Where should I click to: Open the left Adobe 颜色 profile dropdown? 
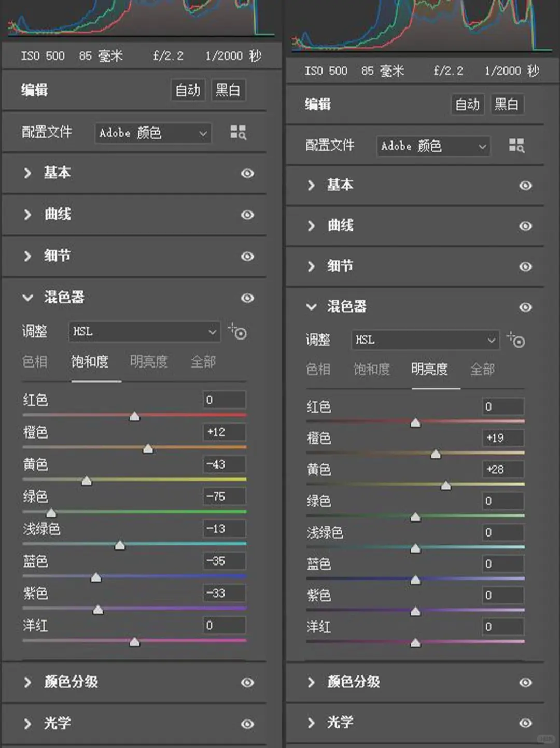click(x=152, y=133)
